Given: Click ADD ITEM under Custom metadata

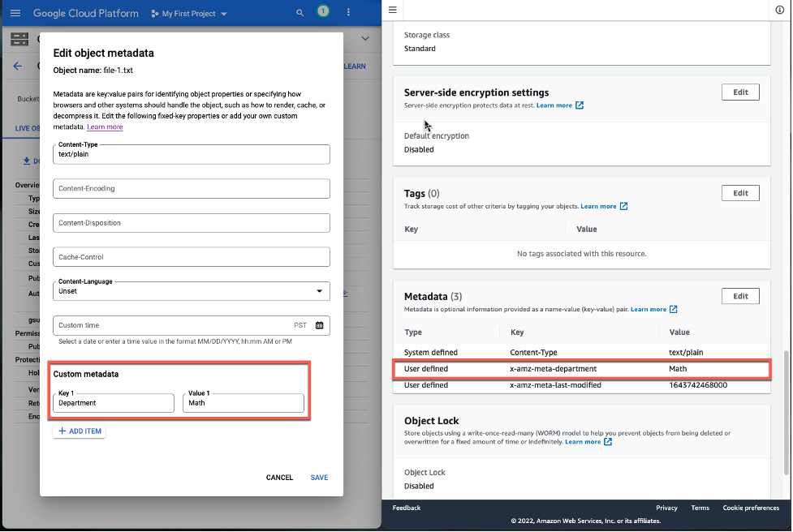Looking at the screenshot, I should (79, 431).
